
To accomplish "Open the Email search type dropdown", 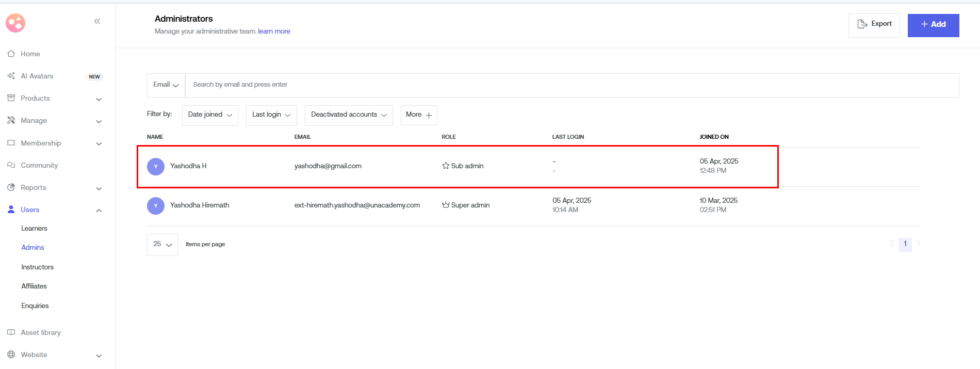I will pos(166,85).
